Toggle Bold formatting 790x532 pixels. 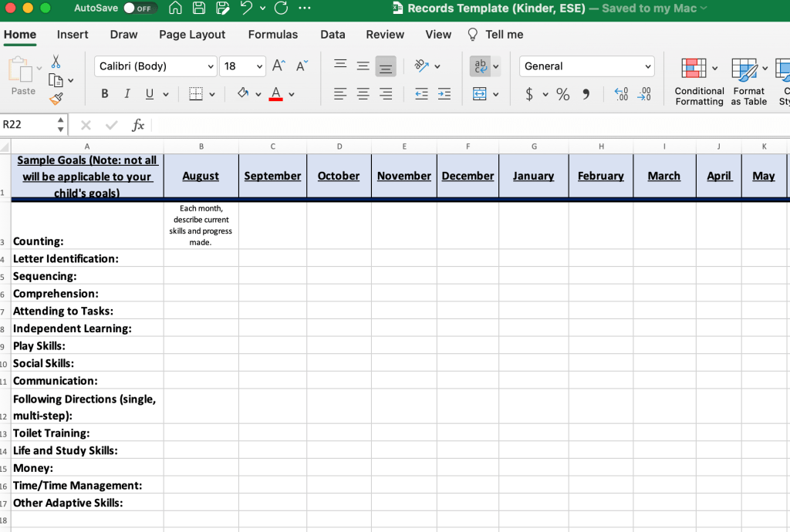point(105,94)
